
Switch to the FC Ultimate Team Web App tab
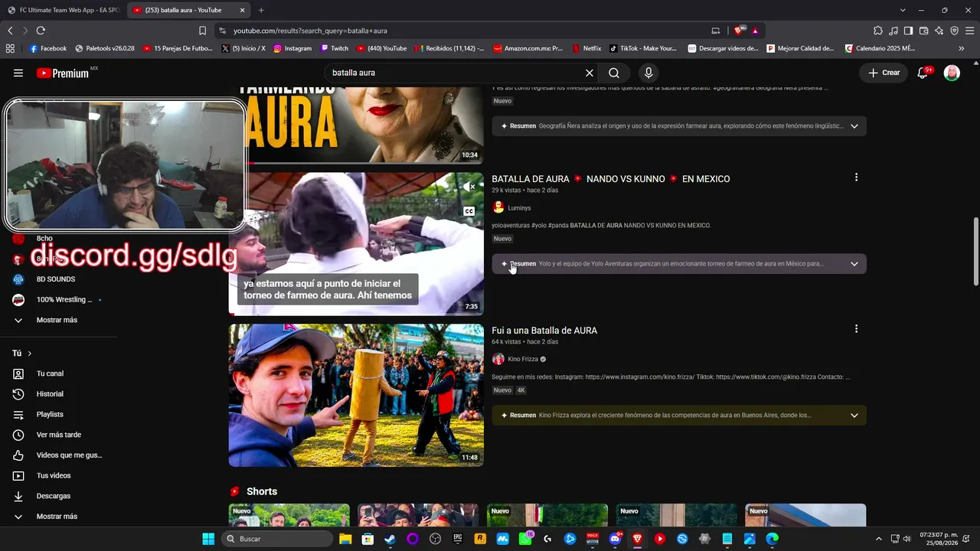point(63,10)
